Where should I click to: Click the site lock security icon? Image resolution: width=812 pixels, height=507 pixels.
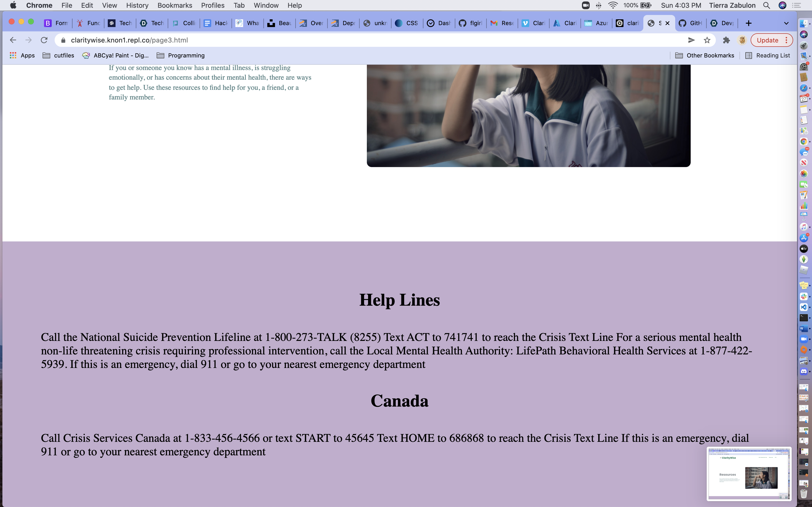(x=63, y=40)
